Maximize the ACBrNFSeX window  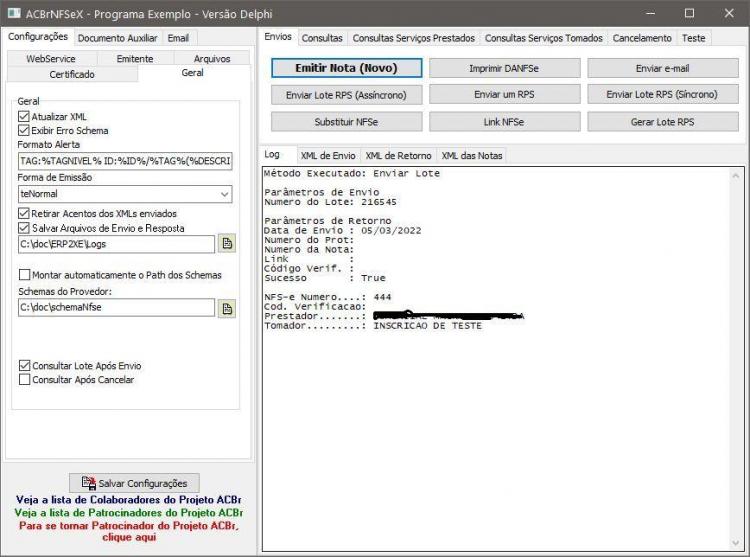point(689,13)
